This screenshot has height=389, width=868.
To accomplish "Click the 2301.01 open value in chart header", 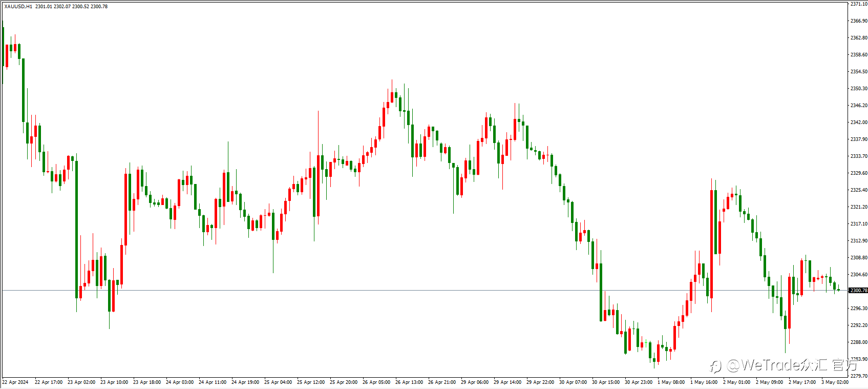I will pos(44,7).
